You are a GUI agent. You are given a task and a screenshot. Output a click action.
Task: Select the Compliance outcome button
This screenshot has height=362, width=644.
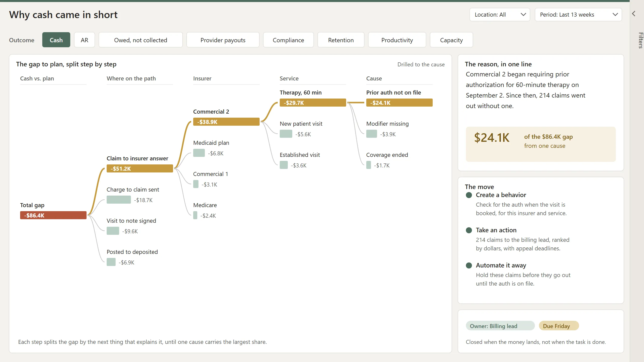pos(288,40)
